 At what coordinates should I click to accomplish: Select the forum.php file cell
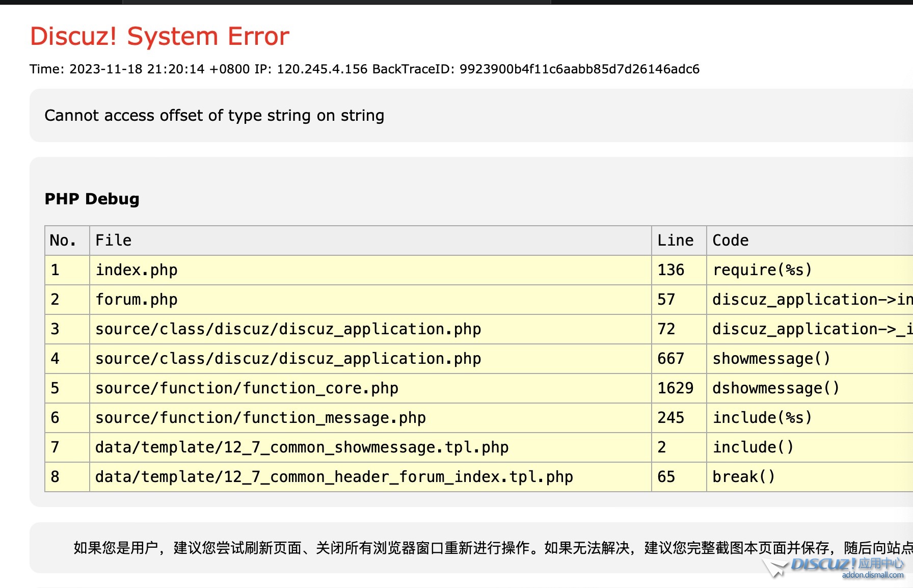370,300
